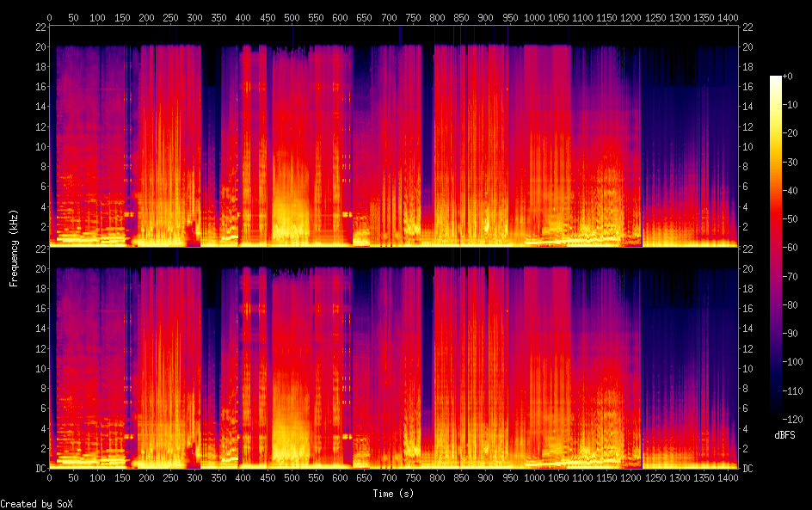Image resolution: width=812 pixels, height=510 pixels.
Task: Click the "-30" label on the color scale
Action: pyautogui.click(x=790, y=162)
